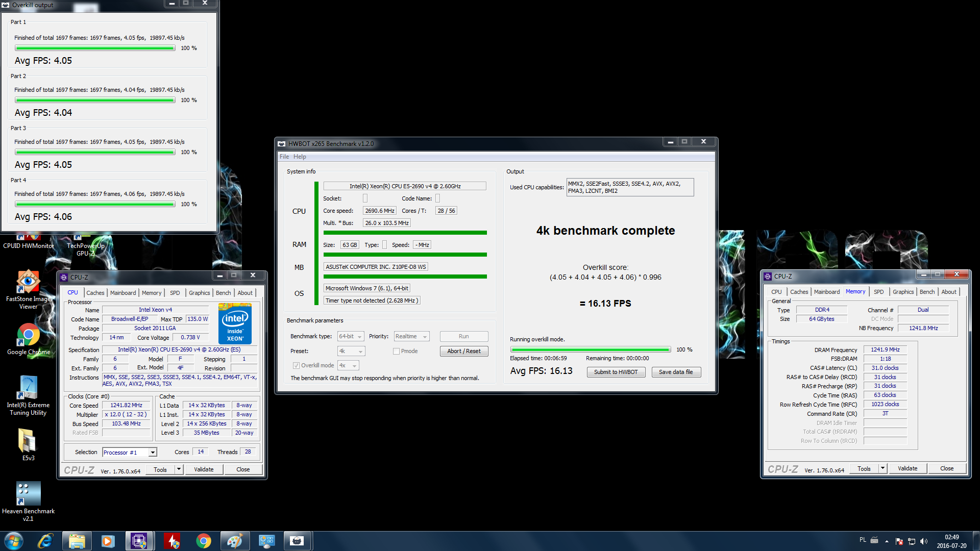
Task: Open Internet Explorer from the taskbar
Action: point(45,541)
